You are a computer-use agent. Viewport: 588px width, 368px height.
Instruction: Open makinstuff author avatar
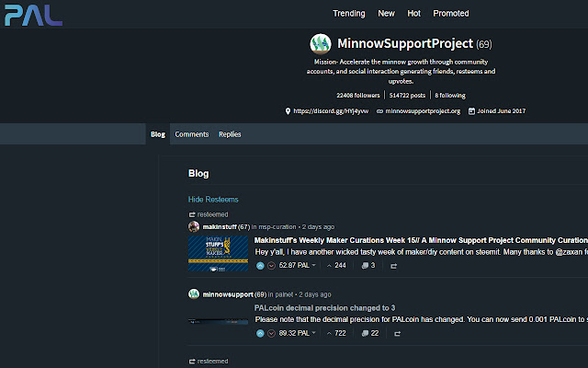(x=194, y=226)
